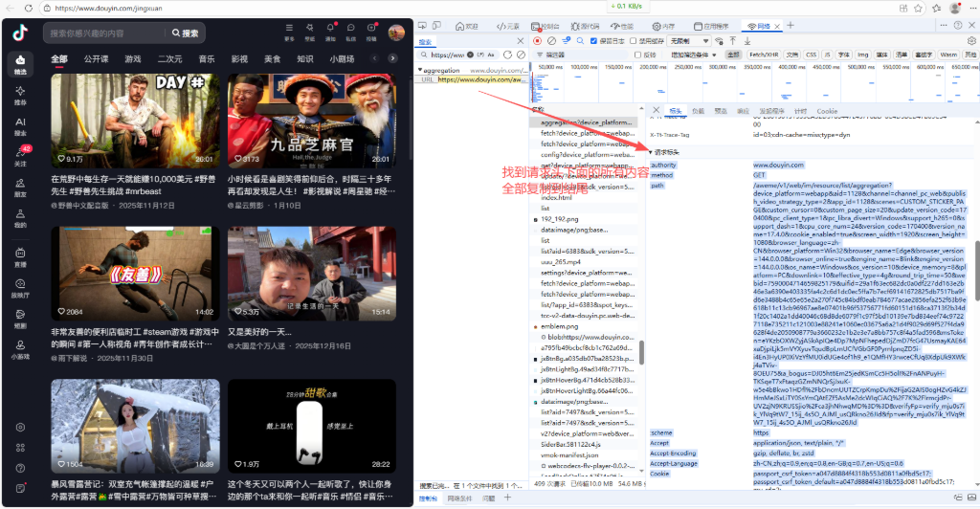This screenshot has width=980, height=509.
Task: Close the request details pane
Action: click(656, 111)
